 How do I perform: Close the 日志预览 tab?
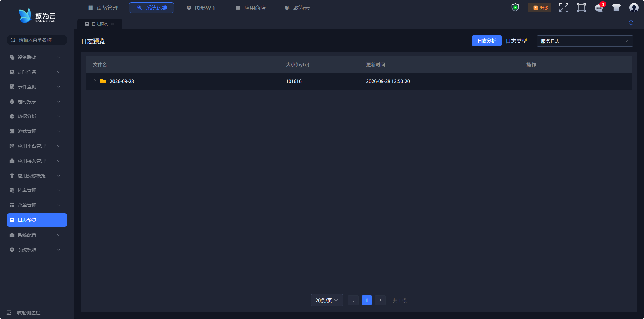(112, 24)
